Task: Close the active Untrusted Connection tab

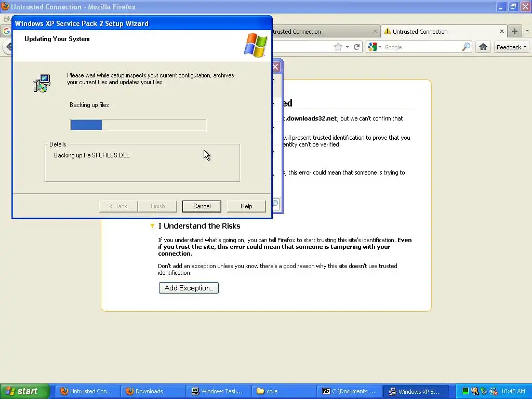Action: [x=502, y=31]
